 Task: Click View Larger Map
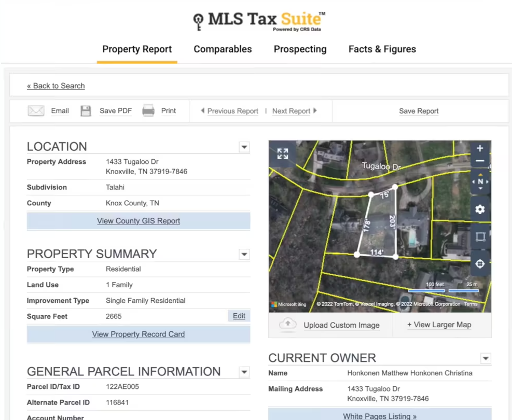click(x=439, y=325)
